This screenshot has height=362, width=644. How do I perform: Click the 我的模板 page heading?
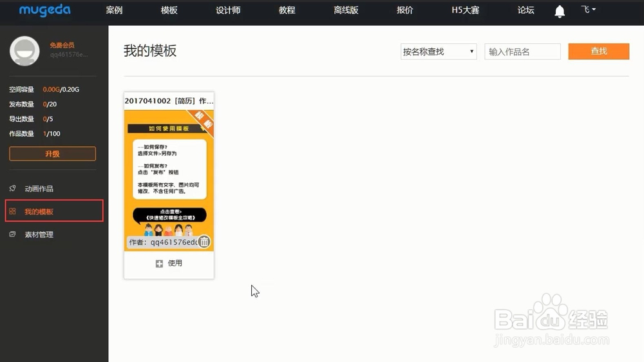pyautogui.click(x=150, y=51)
